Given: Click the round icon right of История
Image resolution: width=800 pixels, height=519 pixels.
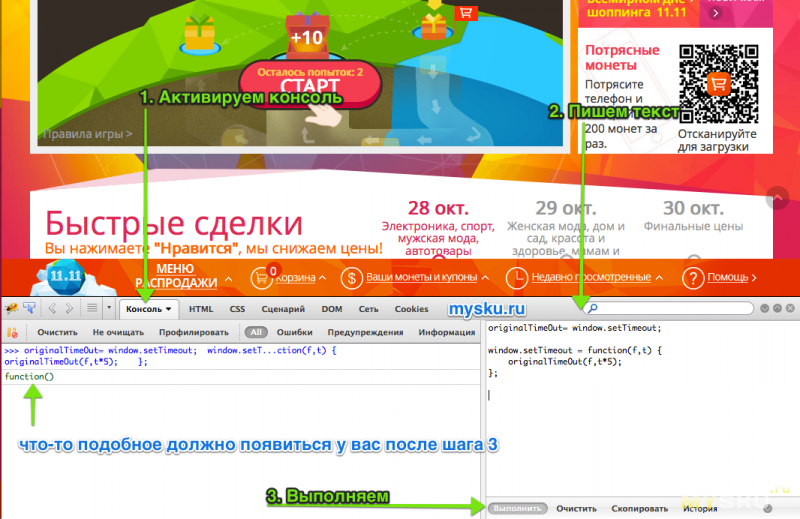Looking at the screenshot, I should [767, 508].
